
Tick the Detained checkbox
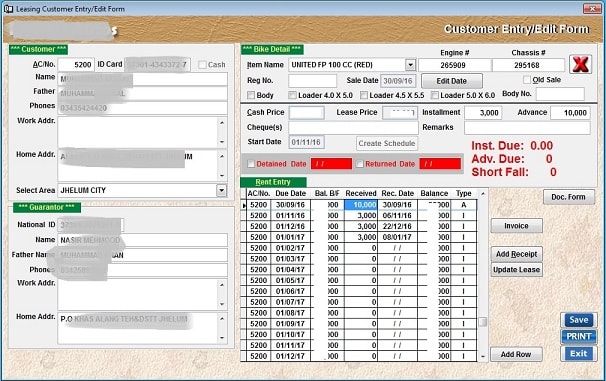251,164
